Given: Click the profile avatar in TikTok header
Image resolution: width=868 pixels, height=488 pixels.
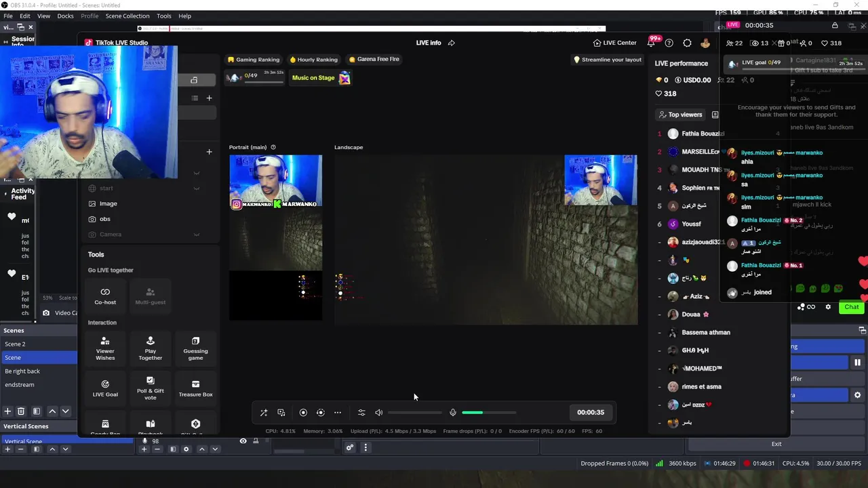Looking at the screenshot, I should coord(705,43).
